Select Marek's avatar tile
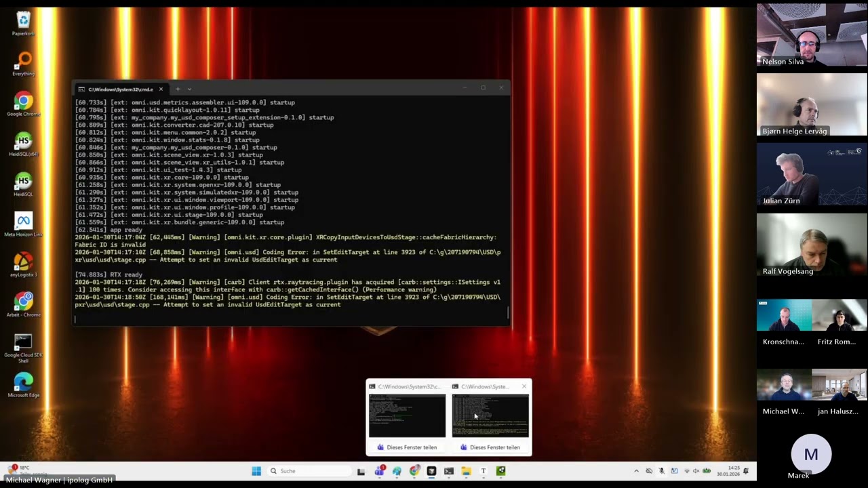 [811, 455]
